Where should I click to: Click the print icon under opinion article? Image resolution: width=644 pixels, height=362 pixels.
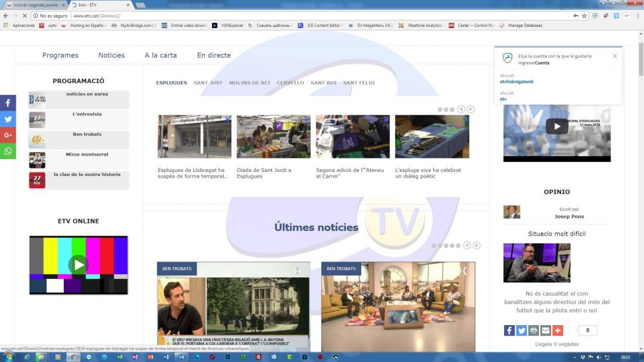(533, 330)
